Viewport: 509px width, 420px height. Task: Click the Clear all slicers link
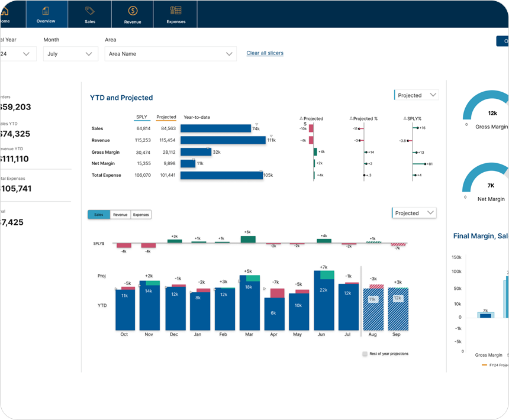pos(265,53)
